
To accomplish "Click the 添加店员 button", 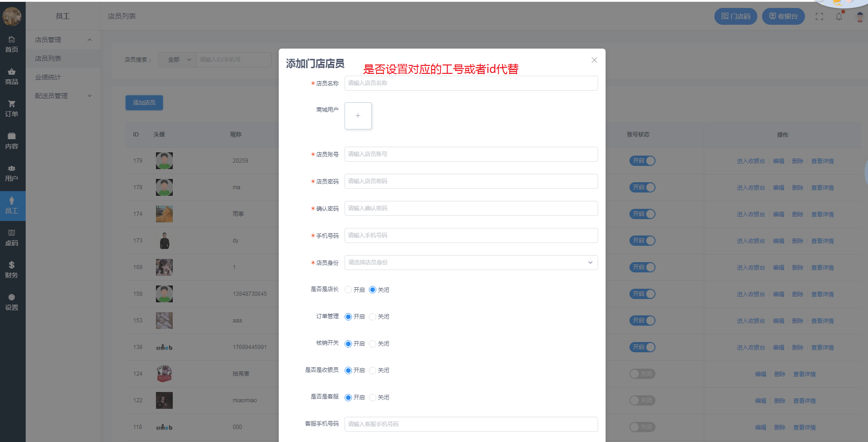I will pyautogui.click(x=144, y=103).
